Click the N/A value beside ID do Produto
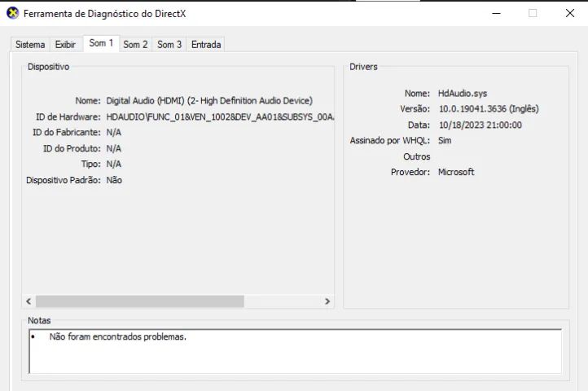The image size is (588, 391). pyautogui.click(x=114, y=148)
